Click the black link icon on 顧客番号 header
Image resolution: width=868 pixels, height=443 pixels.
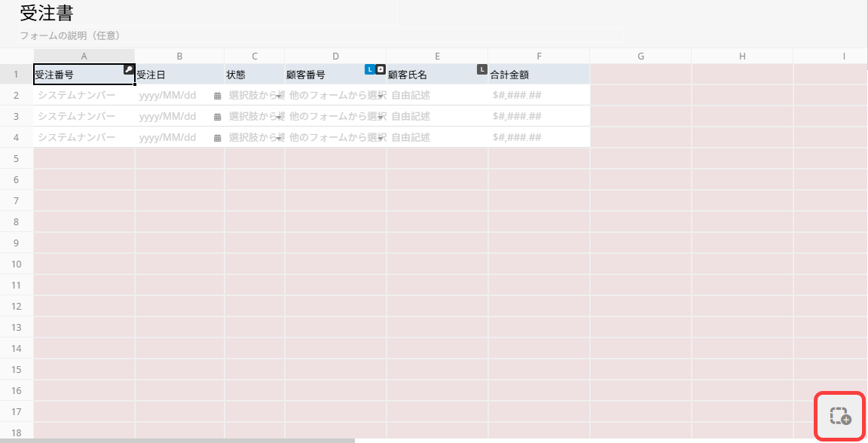click(x=381, y=69)
